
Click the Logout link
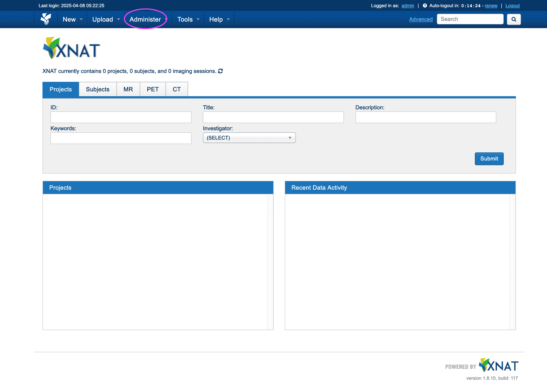tap(513, 5)
